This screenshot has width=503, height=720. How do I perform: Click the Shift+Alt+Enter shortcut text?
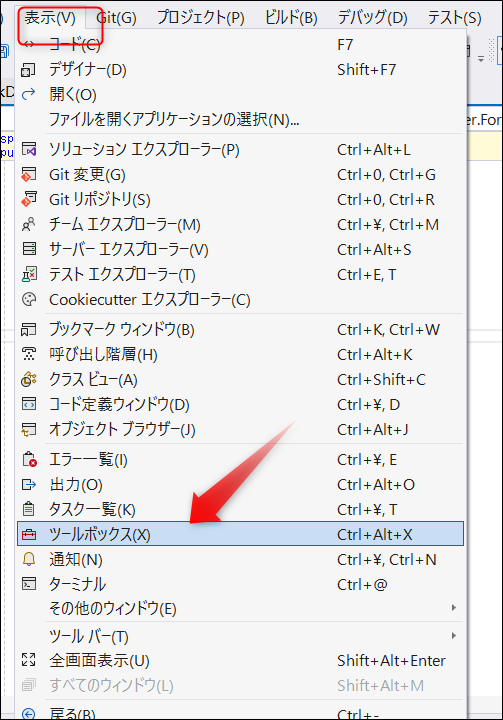[x=391, y=660]
